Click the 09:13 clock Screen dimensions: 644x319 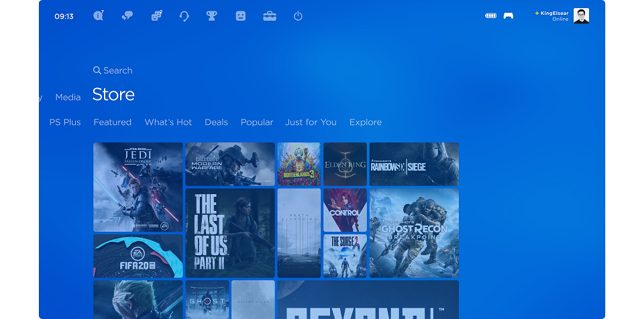pyautogui.click(x=64, y=16)
